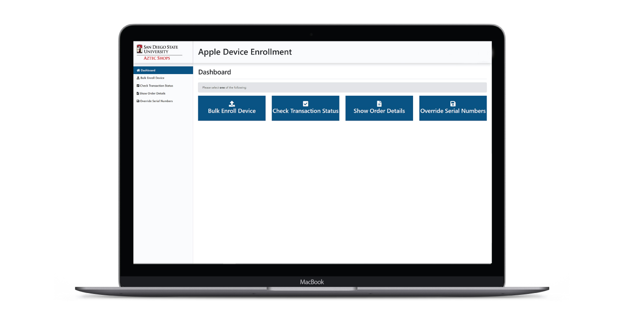644x322 pixels.
Task: Open Show Order Details text in the sidebar
Action: coord(153,93)
